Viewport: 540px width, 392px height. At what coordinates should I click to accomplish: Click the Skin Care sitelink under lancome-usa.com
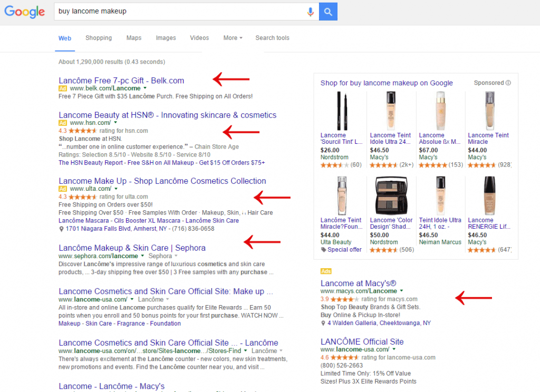pos(99,324)
